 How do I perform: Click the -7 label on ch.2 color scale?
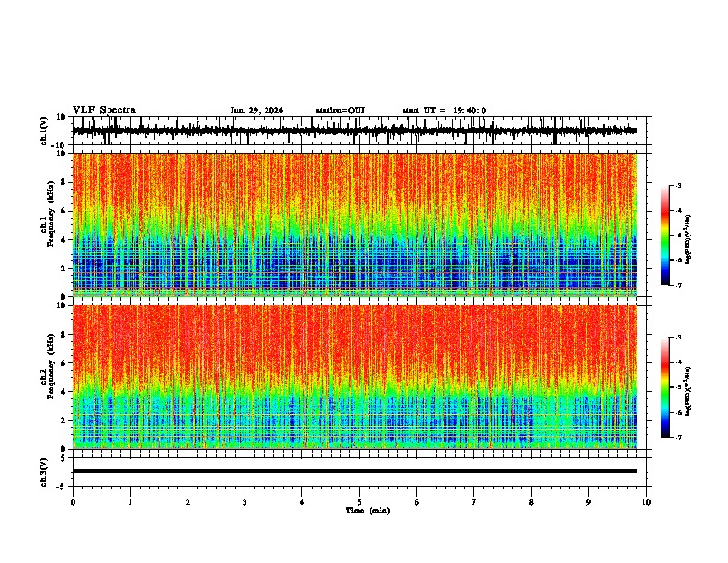coord(677,437)
